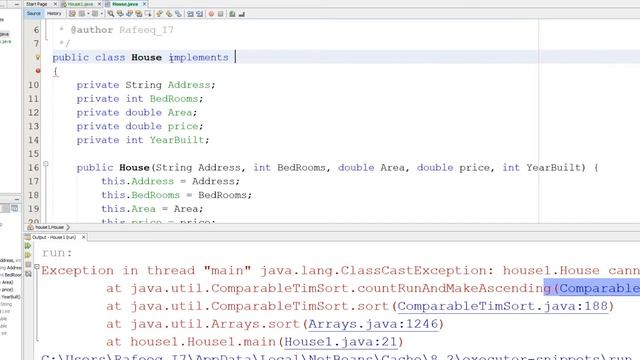Click '@author Rafeeq_I7' comment text
Image resolution: width=640 pixels, height=360 pixels.
[x=122, y=30]
